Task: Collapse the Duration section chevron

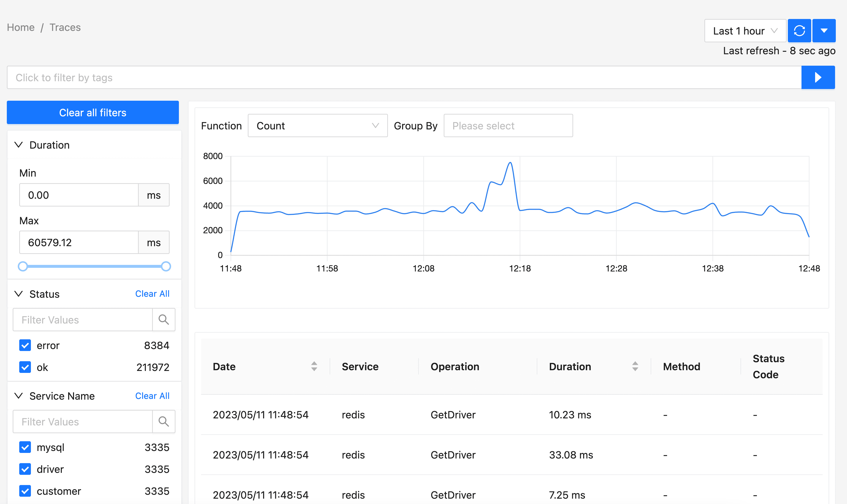Action: pos(19,145)
